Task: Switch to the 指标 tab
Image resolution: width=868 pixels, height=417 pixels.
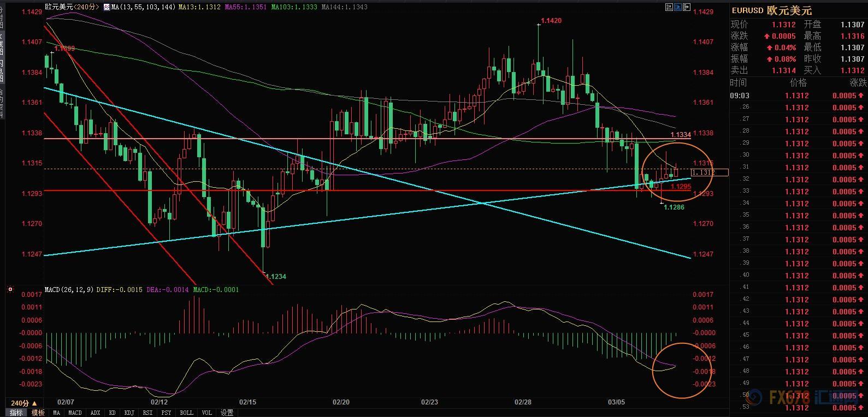Action: [16, 413]
